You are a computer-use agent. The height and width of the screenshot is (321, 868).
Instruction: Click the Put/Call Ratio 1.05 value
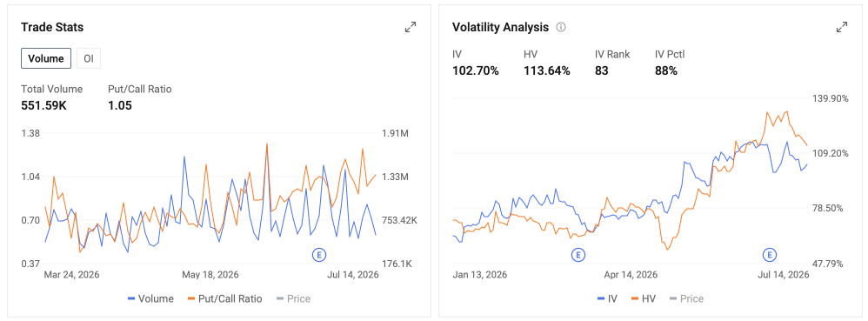[120, 104]
